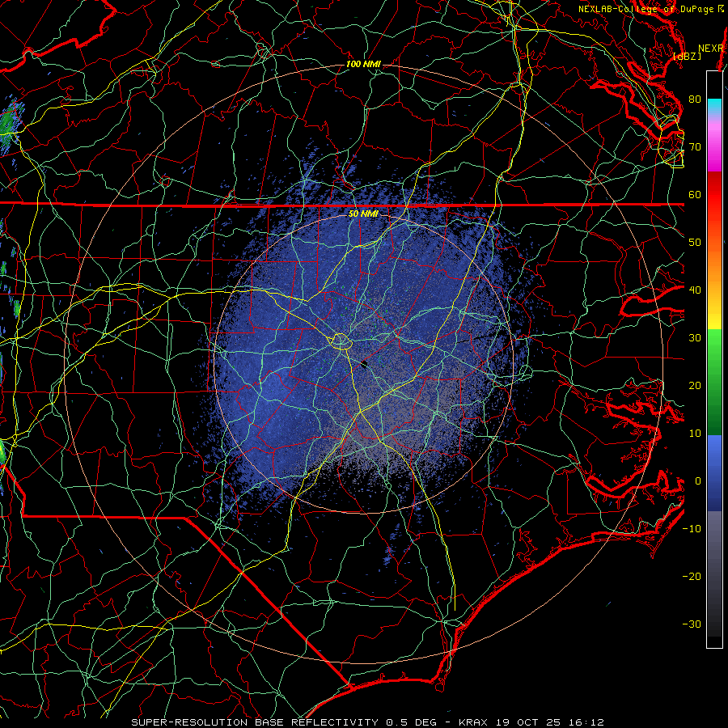Click the 60 value on dBZ scale

coord(695,194)
